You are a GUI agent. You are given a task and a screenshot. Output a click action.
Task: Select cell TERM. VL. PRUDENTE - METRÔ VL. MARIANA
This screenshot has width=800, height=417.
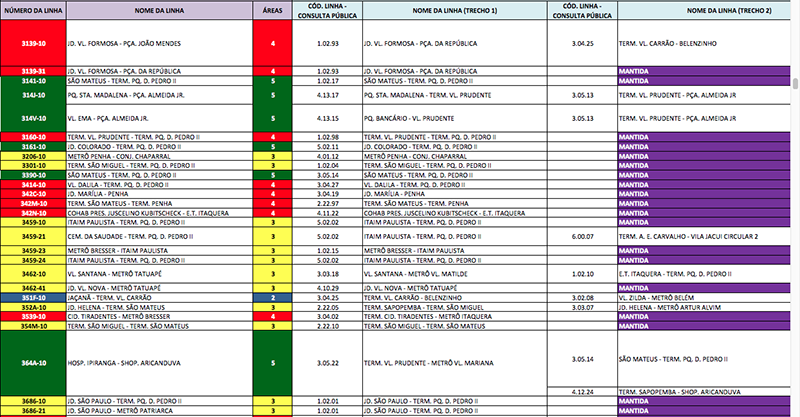(x=455, y=363)
